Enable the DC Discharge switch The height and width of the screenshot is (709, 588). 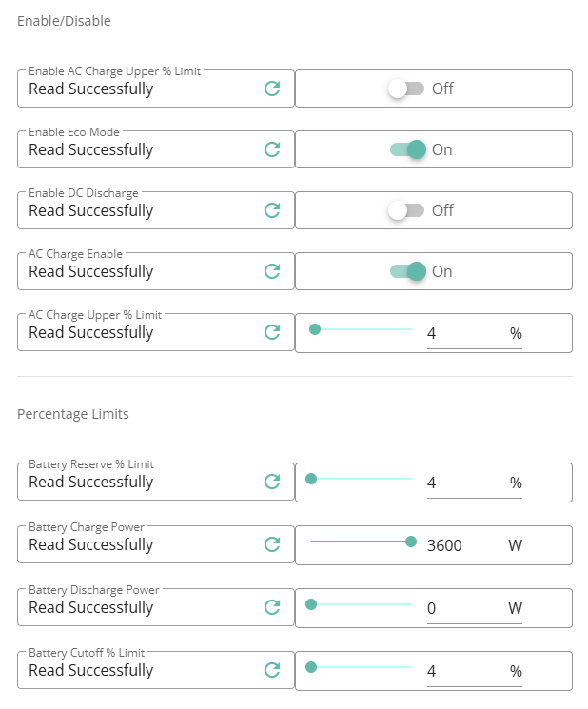pyautogui.click(x=406, y=210)
